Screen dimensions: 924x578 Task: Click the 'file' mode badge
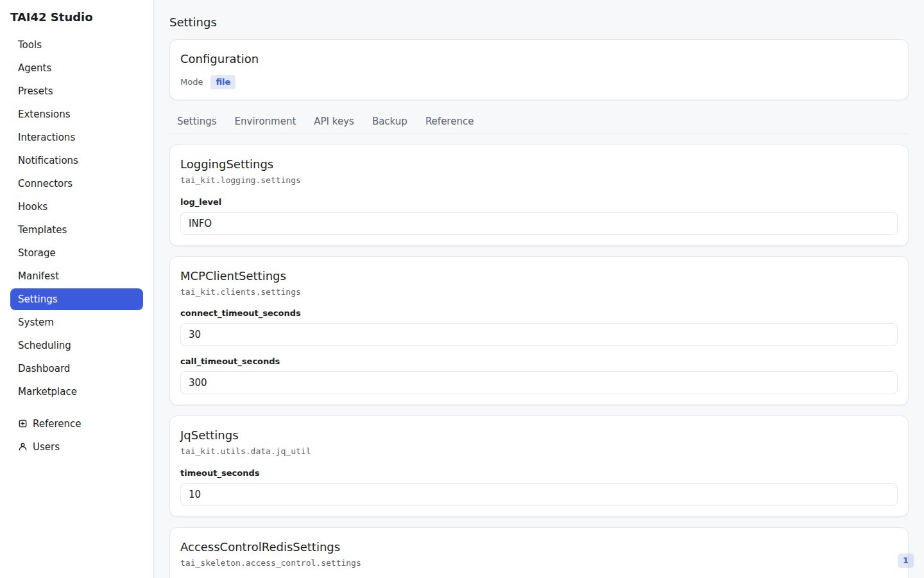[223, 82]
